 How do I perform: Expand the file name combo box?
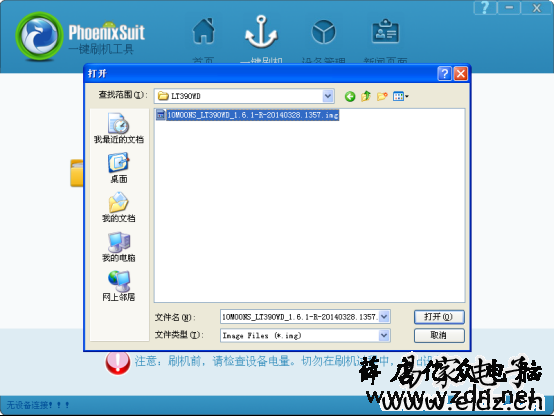(x=384, y=317)
